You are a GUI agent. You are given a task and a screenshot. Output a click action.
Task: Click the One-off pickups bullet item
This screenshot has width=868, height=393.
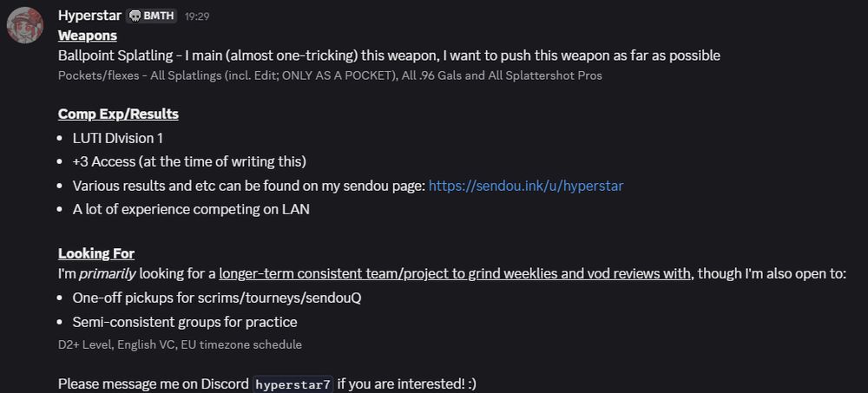217,298
